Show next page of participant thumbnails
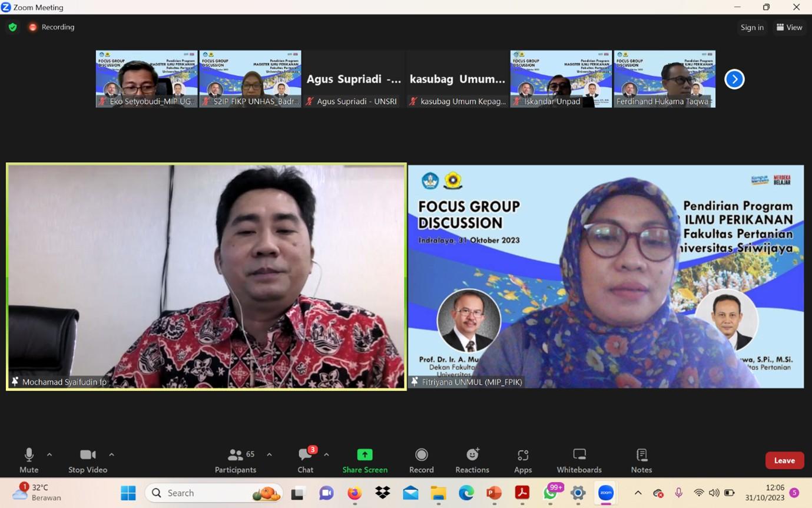This screenshot has width=812, height=508. point(734,79)
